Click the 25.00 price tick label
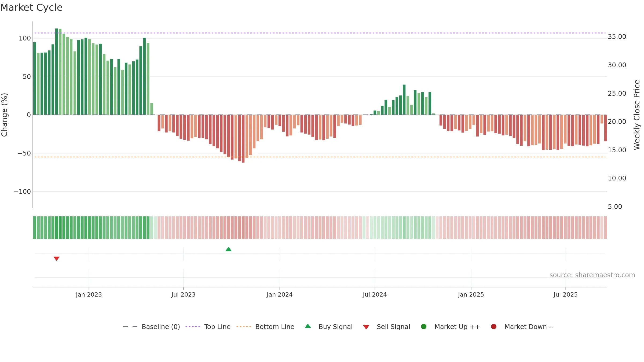644x362 pixels. click(617, 94)
